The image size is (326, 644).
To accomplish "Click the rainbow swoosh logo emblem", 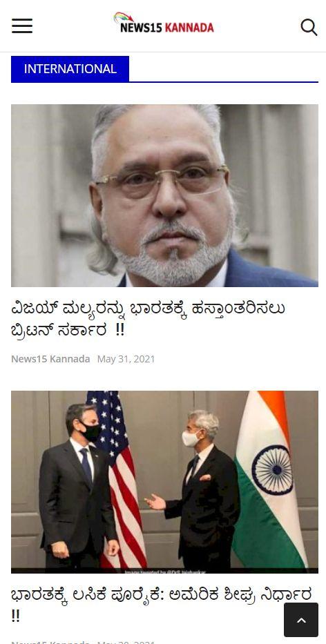I will click(x=124, y=17).
